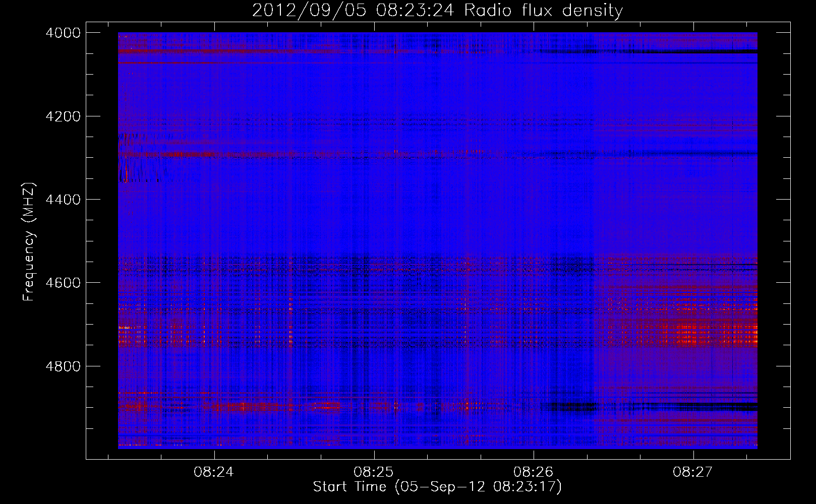Click the 4200 frequency tick label

(x=63, y=116)
